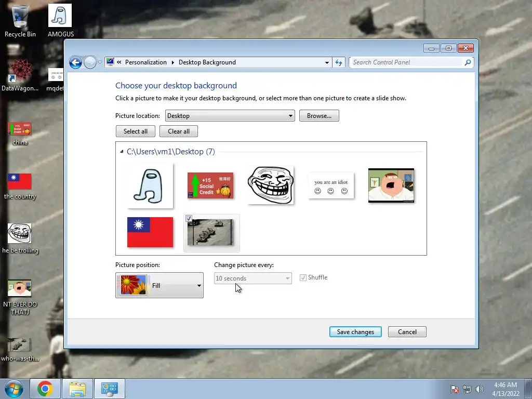Click the arrow between Personalization and Desktop Background

[x=172, y=62]
